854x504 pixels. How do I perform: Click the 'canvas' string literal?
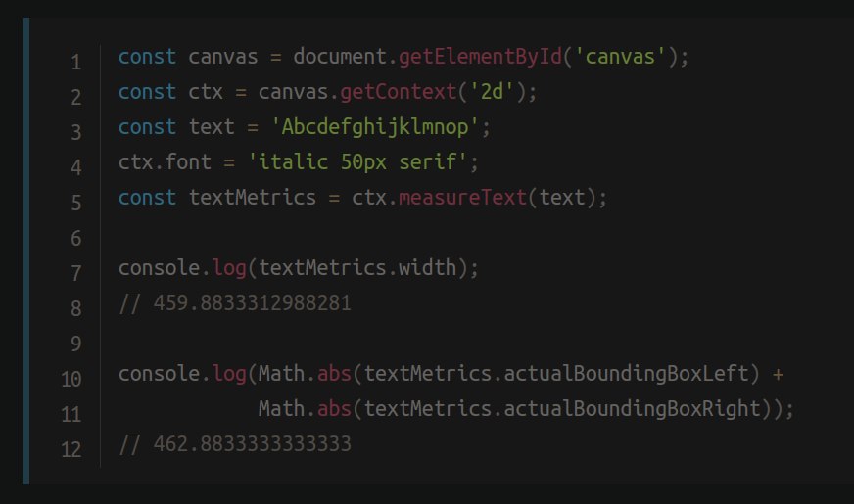pos(620,57)
